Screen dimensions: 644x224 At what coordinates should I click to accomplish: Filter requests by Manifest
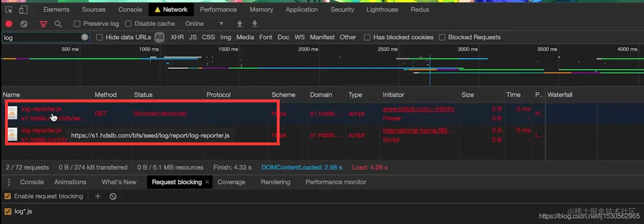(322, 37)
